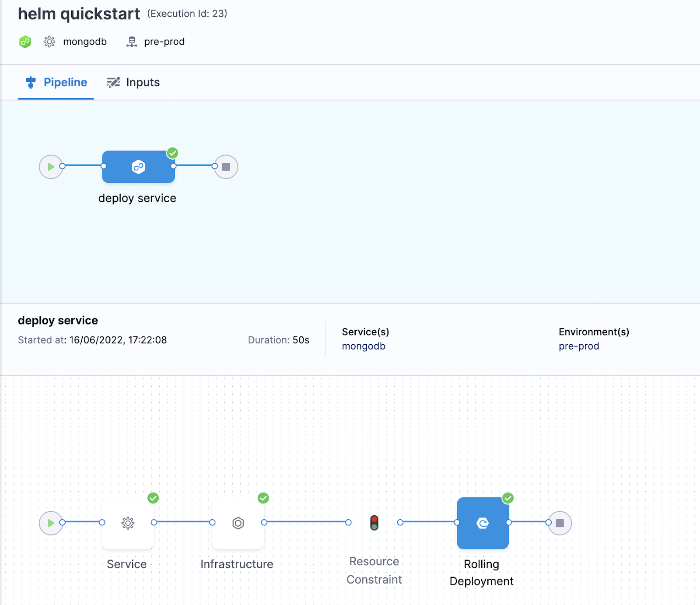Viewport: 700px width, 605px height.
Task: Select the Rolling Deployment step node
Action: [x=483, y=523]
